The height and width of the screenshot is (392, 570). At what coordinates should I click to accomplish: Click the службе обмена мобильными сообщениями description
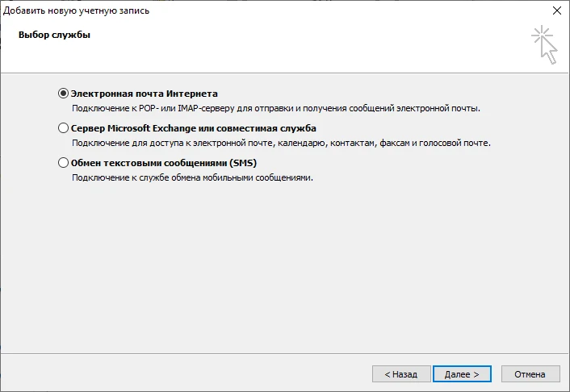pyautogui.click(x=191, y=177)
